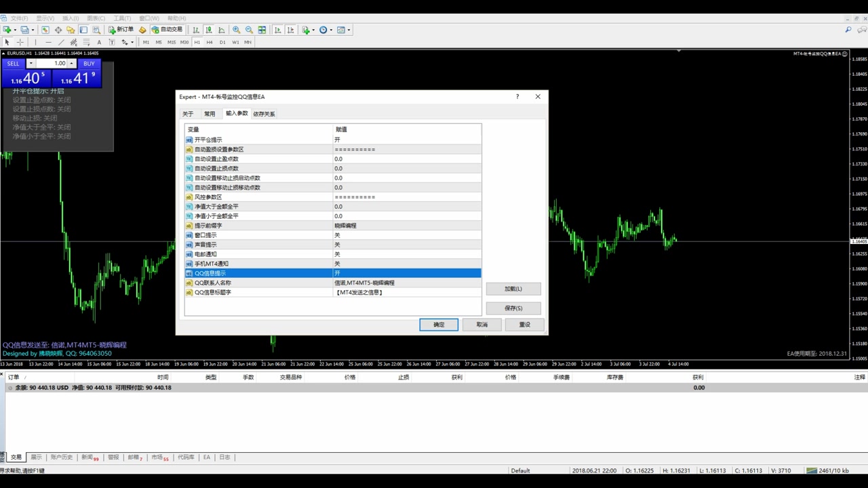Toggle the AutoTrading (自动交易) toolbar button
This screenshot has width=868, height=488.
click(167, 30)
